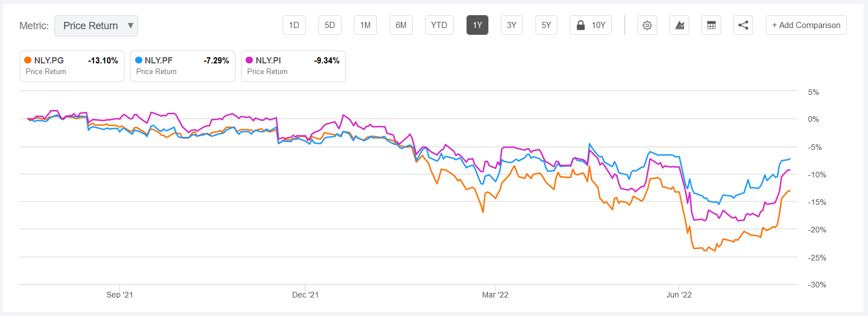Switch to YTD range

(x=439, y=25)
